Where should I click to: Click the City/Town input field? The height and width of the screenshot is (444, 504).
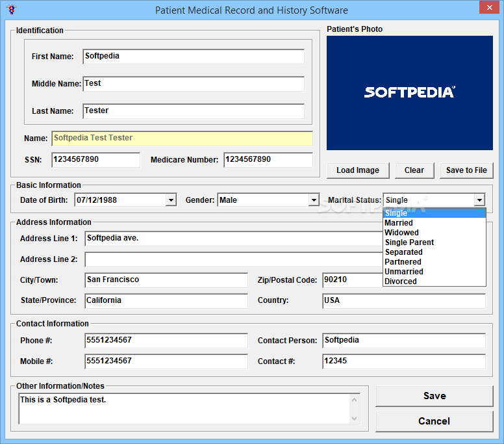point(166,280)
